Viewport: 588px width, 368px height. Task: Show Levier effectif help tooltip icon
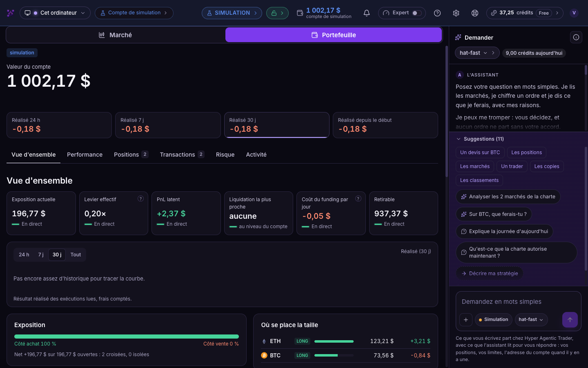point(140,199)
